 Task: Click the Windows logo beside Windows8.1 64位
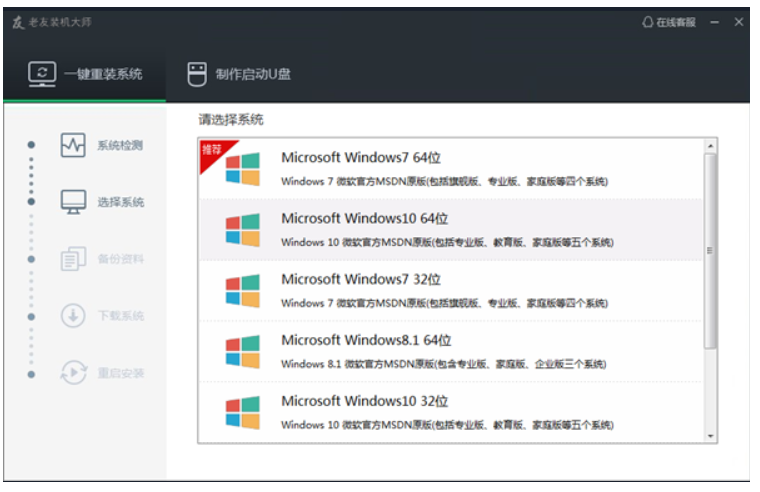242,352
